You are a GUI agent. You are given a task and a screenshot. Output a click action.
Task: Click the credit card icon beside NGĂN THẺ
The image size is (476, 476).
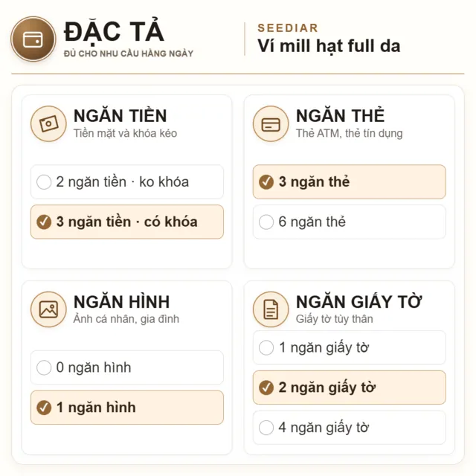click(x=271, y=123)
